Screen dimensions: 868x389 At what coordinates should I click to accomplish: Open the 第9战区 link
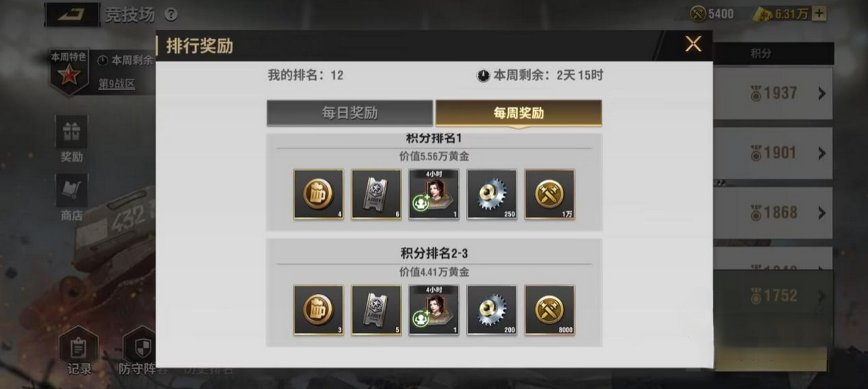[x=116, y=84]
